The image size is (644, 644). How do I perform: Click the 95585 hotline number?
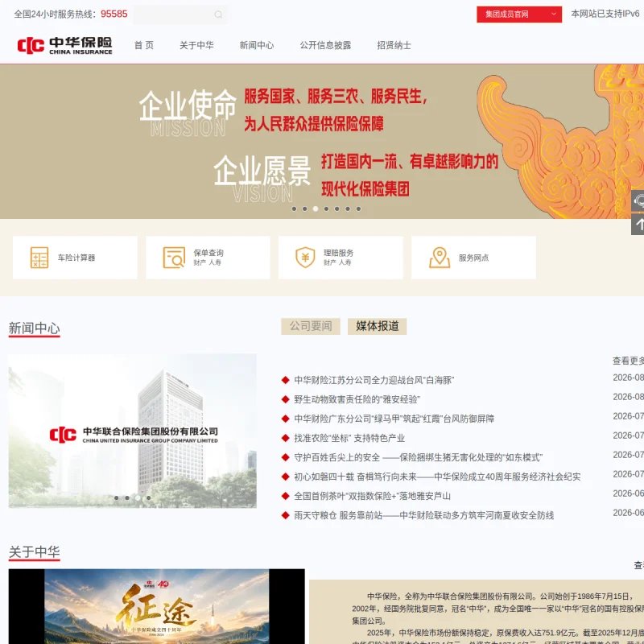pos(114,14)
